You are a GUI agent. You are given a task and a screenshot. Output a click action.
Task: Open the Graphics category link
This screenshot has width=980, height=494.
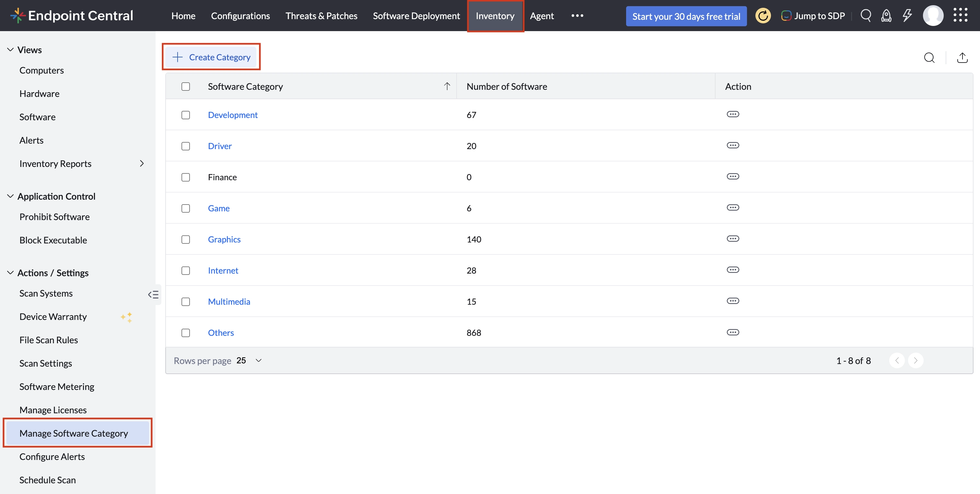tap(224, 240)
